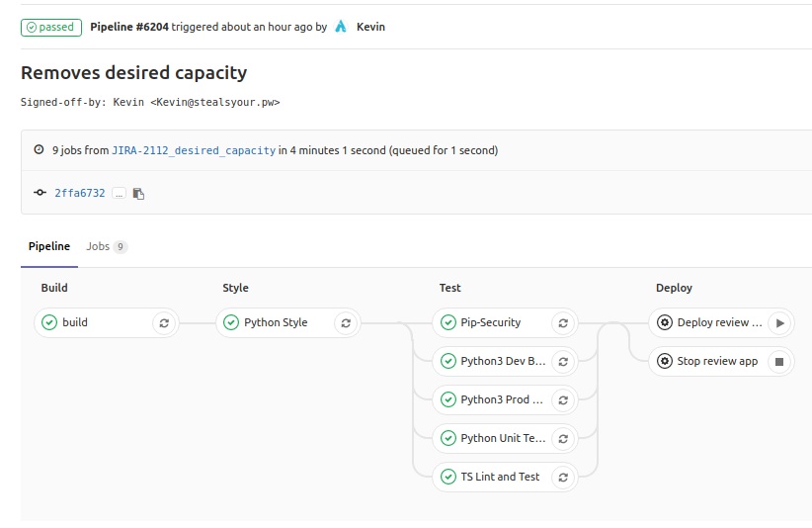Retry the Pip-Security job
The height and width of the screenshot is (528, 812).
(563, 322)
